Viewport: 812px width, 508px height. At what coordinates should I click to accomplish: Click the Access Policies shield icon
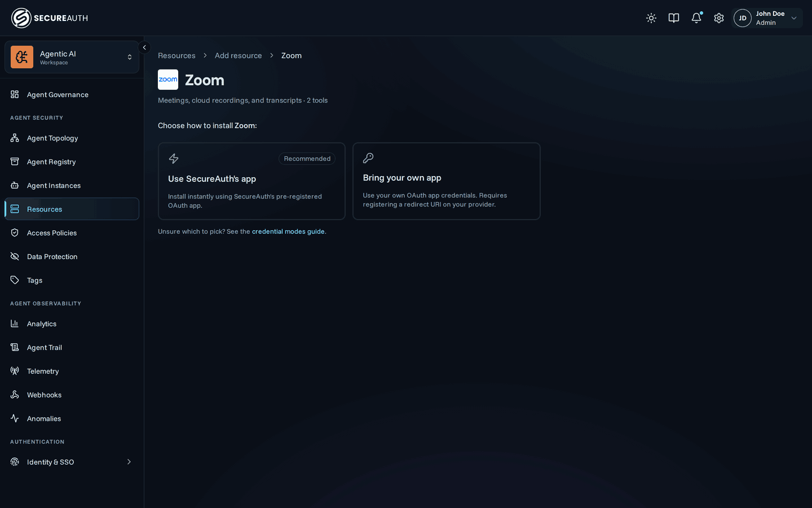(15, 233)
